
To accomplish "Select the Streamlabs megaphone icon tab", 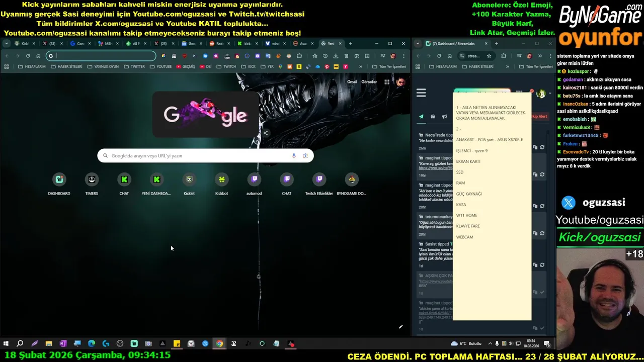I will point(444,117).
